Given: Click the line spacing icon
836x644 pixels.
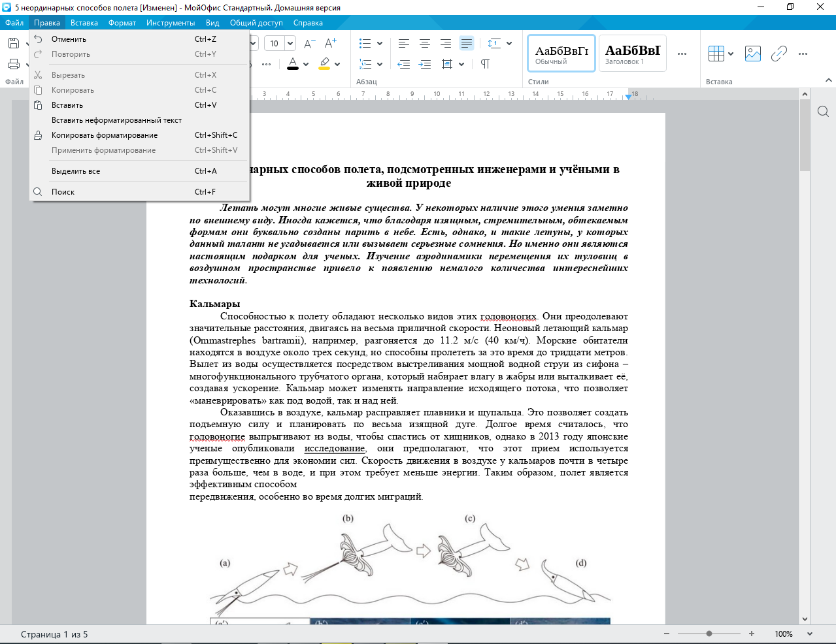Looking at the screenshot, I should (494, 43).
